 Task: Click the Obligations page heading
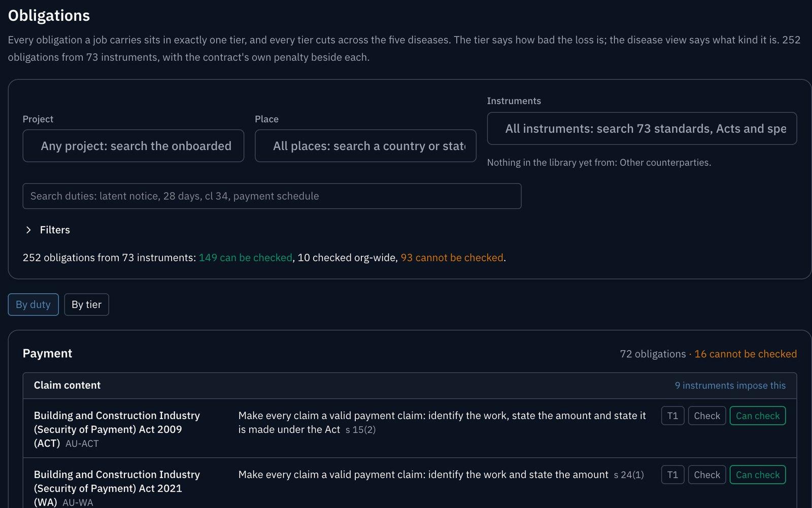[49, 16]
